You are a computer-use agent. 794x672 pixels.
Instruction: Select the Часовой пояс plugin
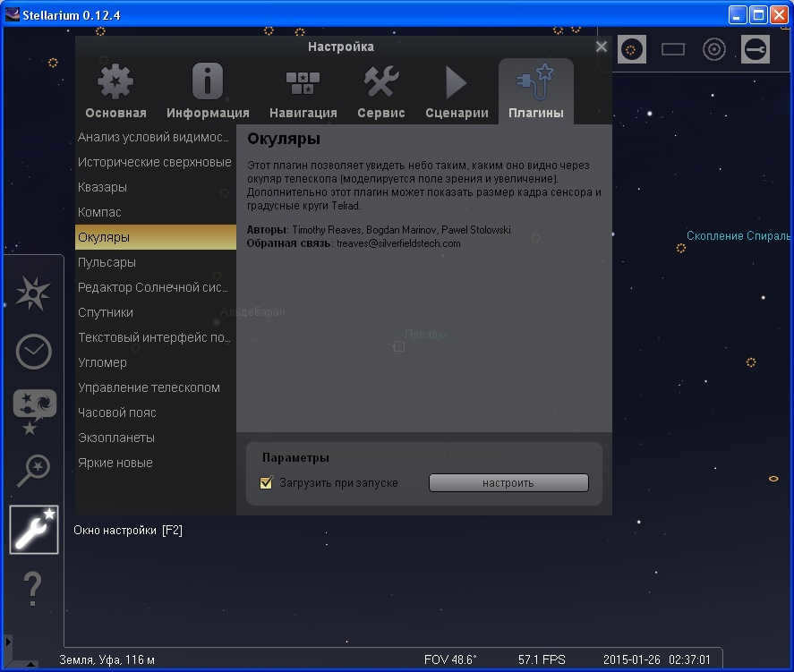point(156,413)
